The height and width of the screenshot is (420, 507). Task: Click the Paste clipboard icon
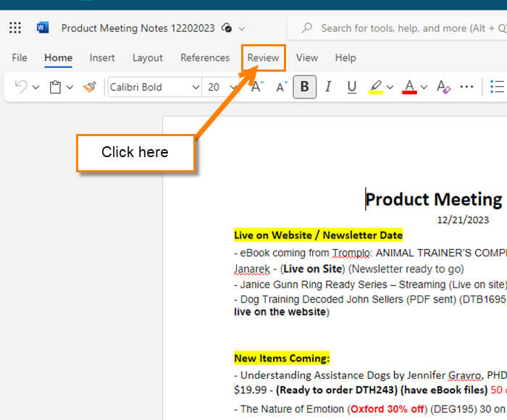(55, 87)
